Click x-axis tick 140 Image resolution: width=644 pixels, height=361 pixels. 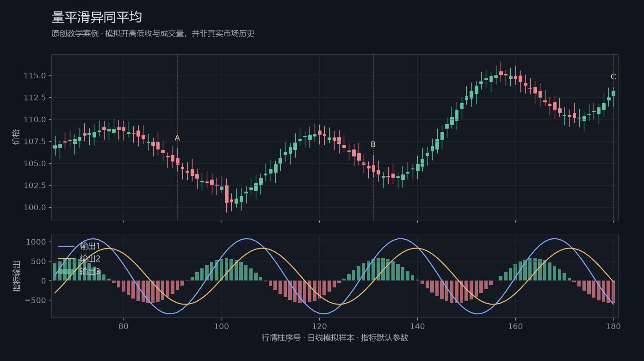point(417,326)
